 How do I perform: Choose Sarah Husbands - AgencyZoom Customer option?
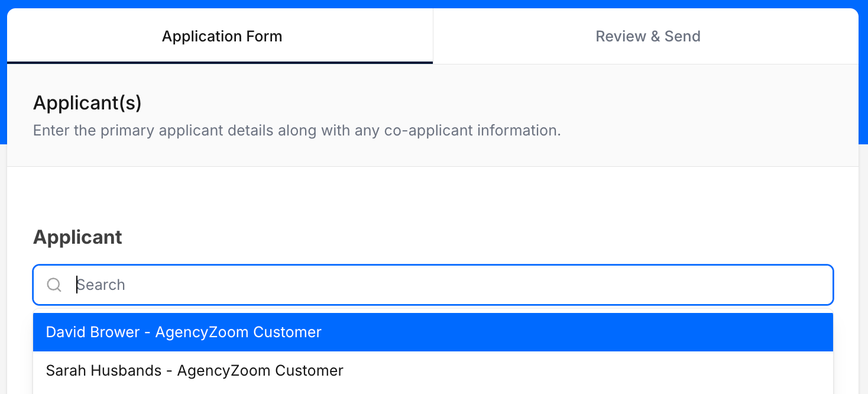click(195, 371)
